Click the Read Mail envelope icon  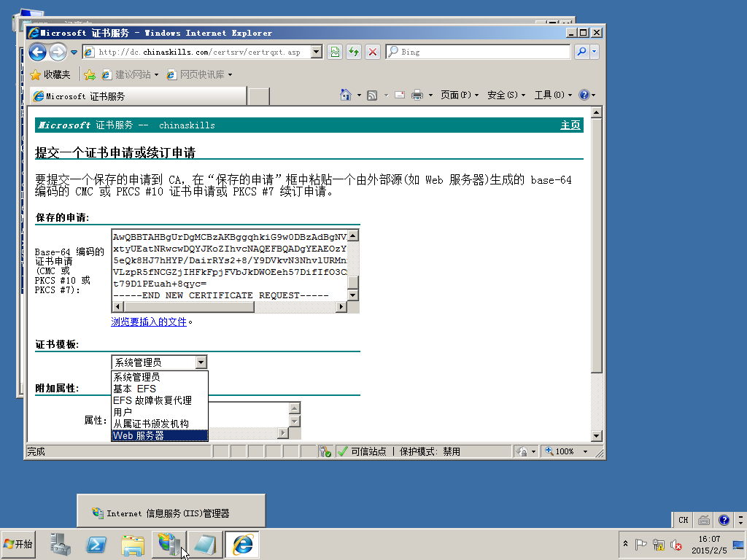point(400,96)
